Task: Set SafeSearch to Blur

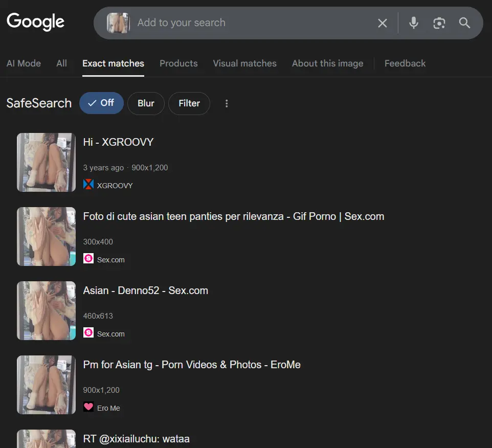Action: 146,103
